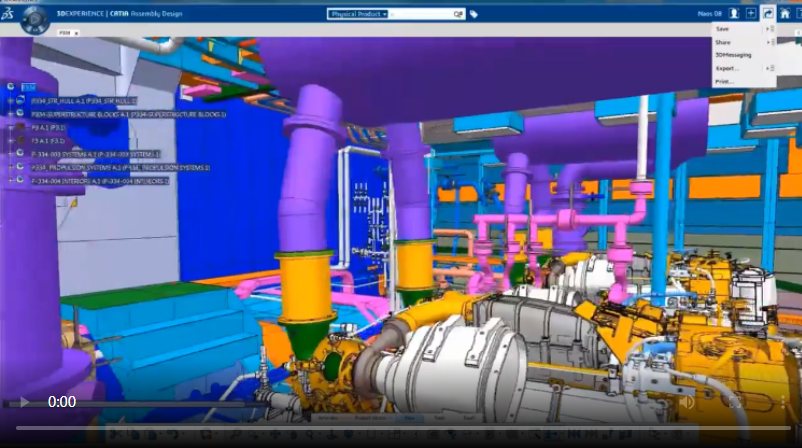Select the P-334-004 INTERIORS tree item
Image resolution: width=802 pixels, height=448 pixels.
click(x=100, y=181)
